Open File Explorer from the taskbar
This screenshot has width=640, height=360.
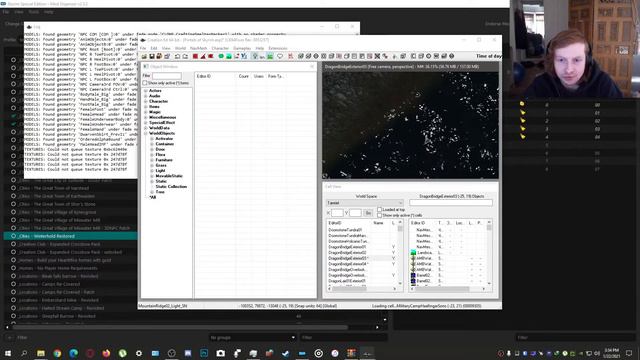(x=40, y=353)
